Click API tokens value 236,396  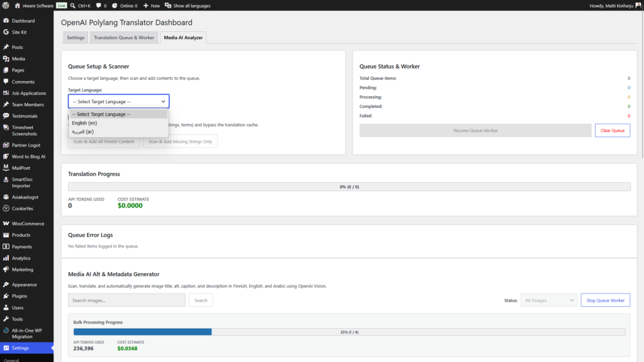pos(84,348)
